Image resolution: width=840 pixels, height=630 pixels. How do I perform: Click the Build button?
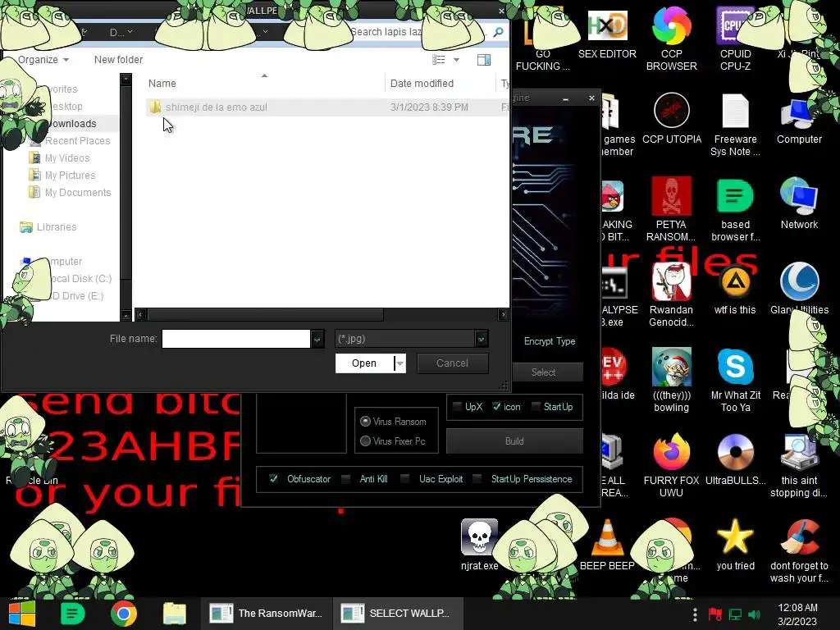(514, 441)
